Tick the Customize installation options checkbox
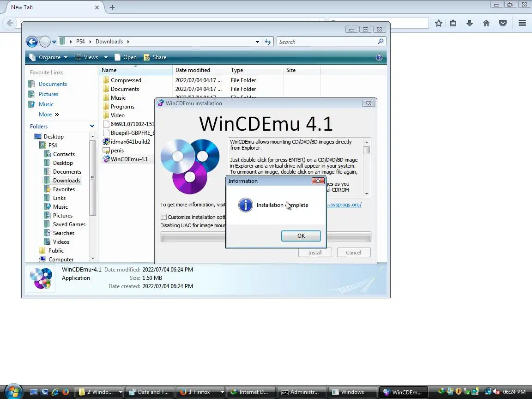532x399 pixels. [163, 217]
